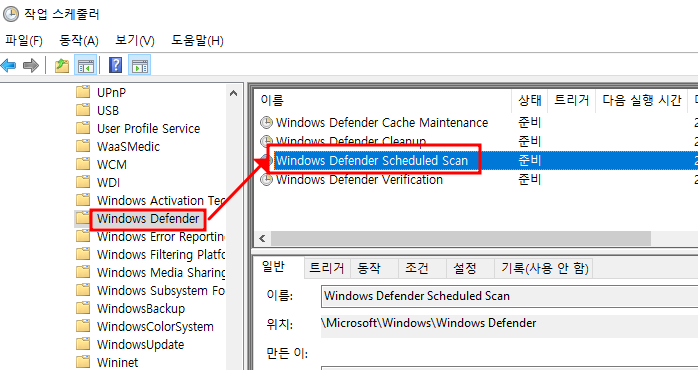The image size is (698, 370).
Task: Click the 위치 path \Microsoft\Windows\Windows Defender
Action: (x=430, y=323)
